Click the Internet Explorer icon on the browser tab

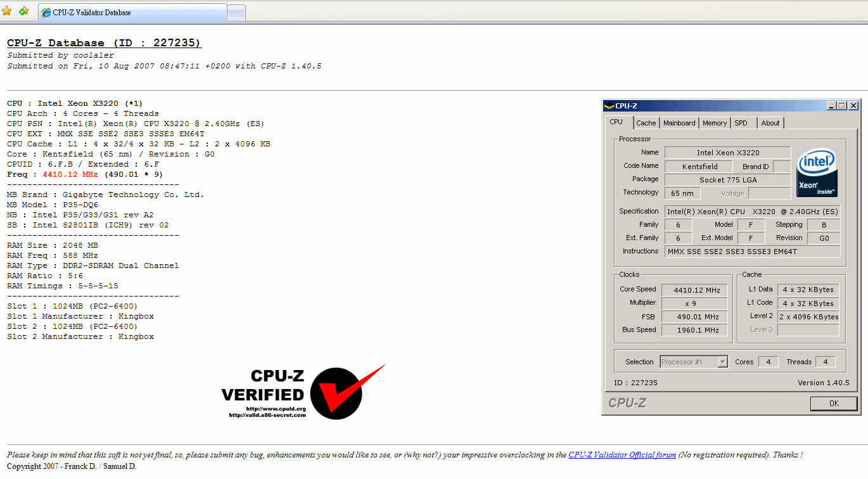click(46, 11)
